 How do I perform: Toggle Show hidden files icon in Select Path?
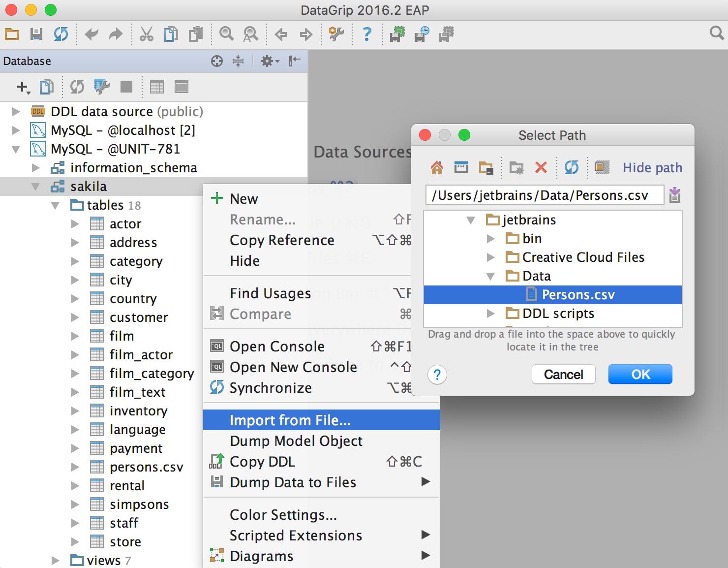pyautogui.click(x=602, y=168)
